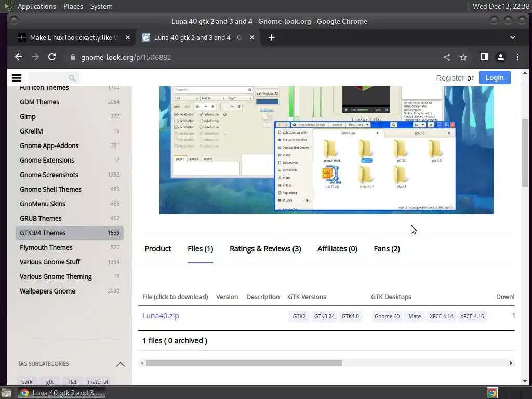Click the horizontal scrollbar under files table
The width and height of the screenshot is (532, 399).
tap(244, 363)
